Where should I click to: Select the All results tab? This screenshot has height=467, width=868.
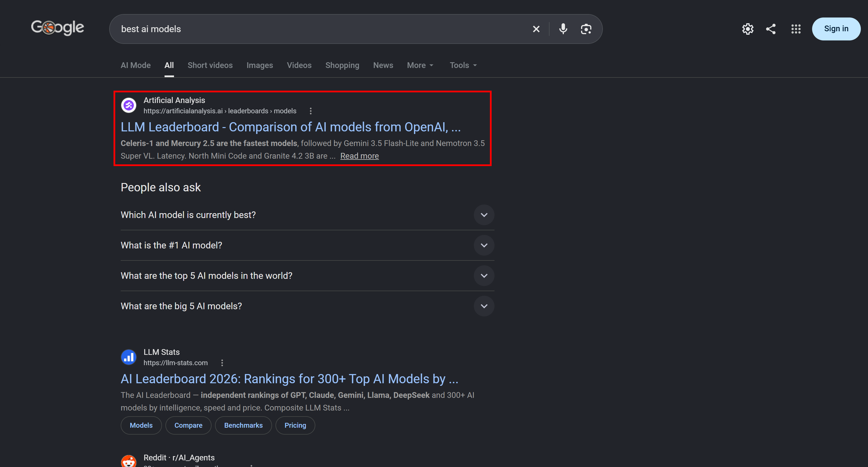tap(169, 65)
